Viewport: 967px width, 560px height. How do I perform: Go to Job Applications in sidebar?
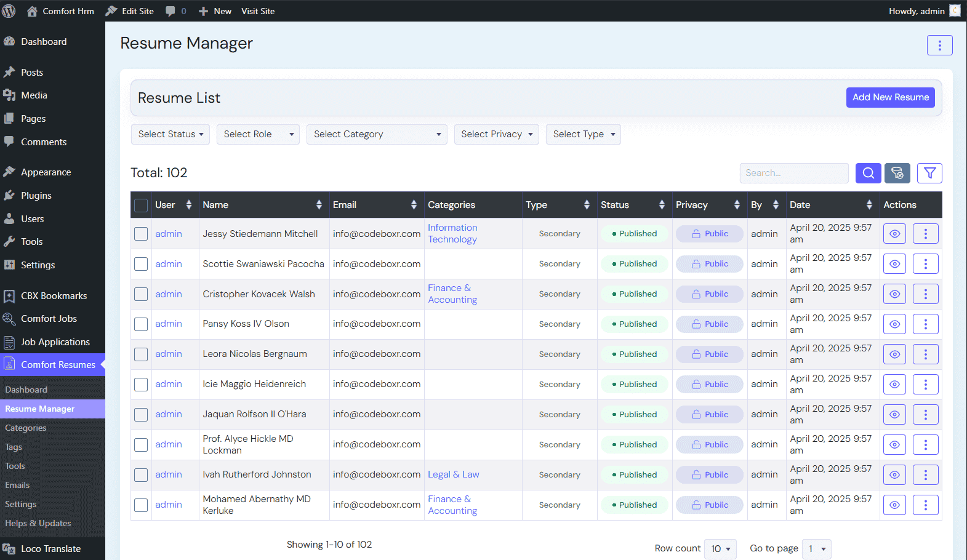55,342
